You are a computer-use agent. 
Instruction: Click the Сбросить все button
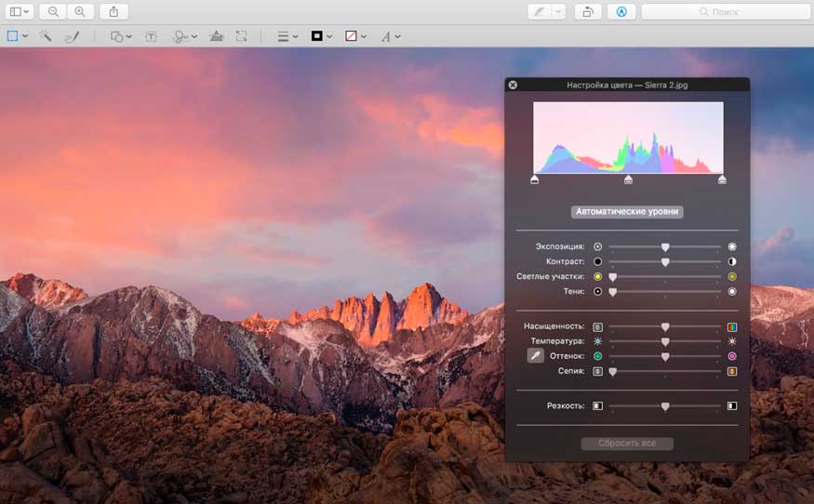[x=627, y=444]
